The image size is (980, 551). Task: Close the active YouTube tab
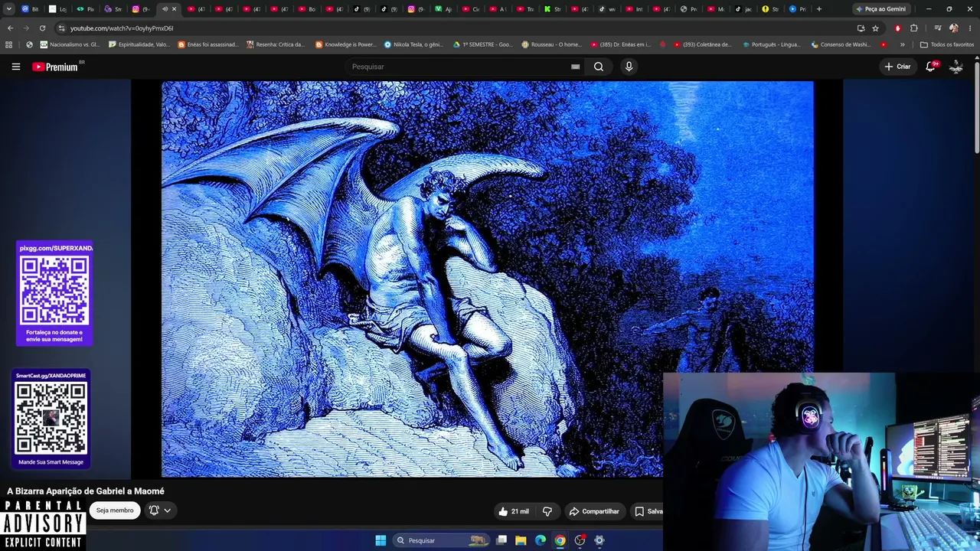tap(175, 9)
